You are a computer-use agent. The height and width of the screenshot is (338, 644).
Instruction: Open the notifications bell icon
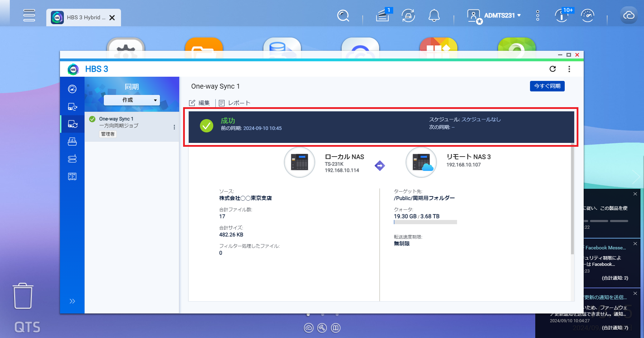point(434,16)
